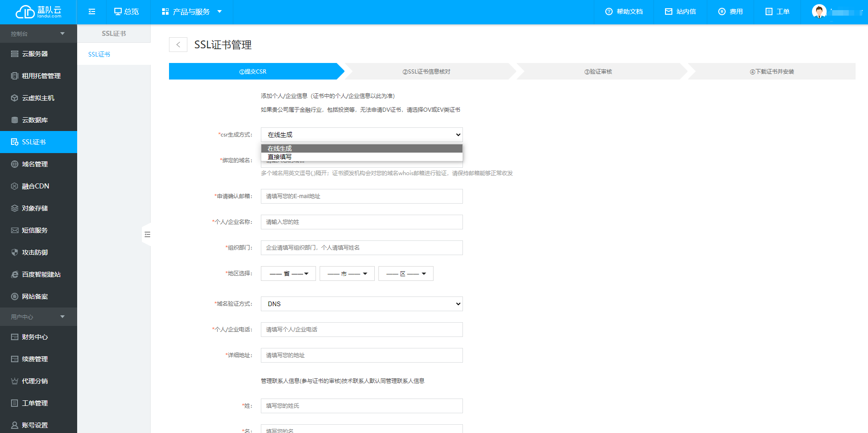Screen dimensions: 868x433
Task: Click the 申请确认邮箱 email input field
Action: (361, 196)
